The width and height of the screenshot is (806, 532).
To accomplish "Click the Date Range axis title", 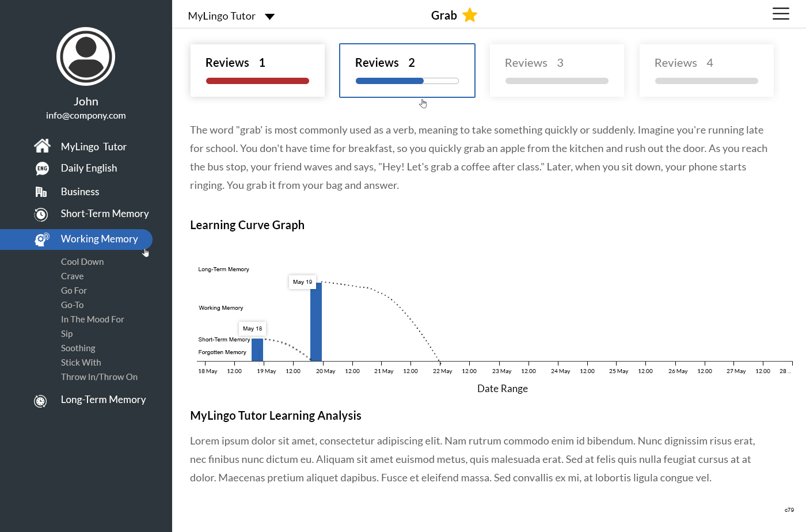I will coord(503,389).
